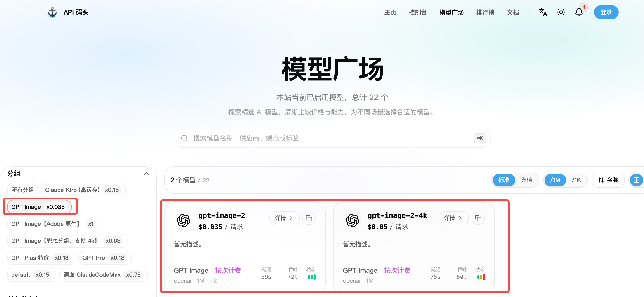Select GPT Plus 特价 group chip
Screen dimensions: 644x297
click(41, 258)
